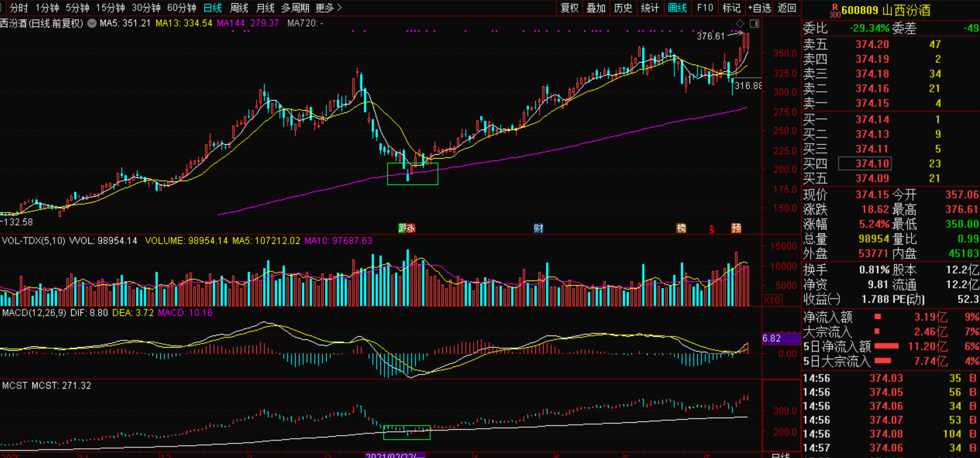Open the 复权 adjustment options
The image size is (980, 458).
coord(569,8)
